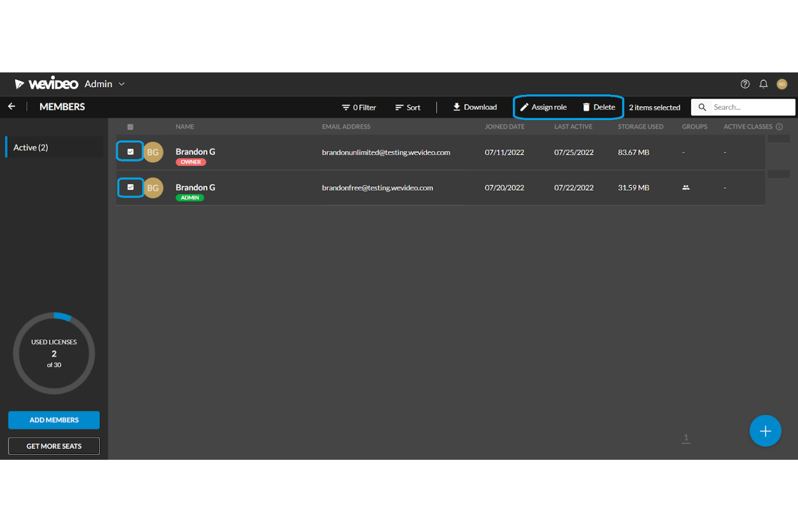Open the Sort option
The height and width of the screenshot is (532, 798).
coord(408,107)
